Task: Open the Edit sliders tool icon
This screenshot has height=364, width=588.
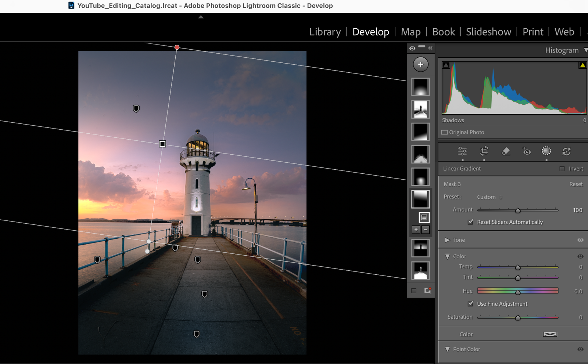Action: pyautogui.click(x=462, y=151)
